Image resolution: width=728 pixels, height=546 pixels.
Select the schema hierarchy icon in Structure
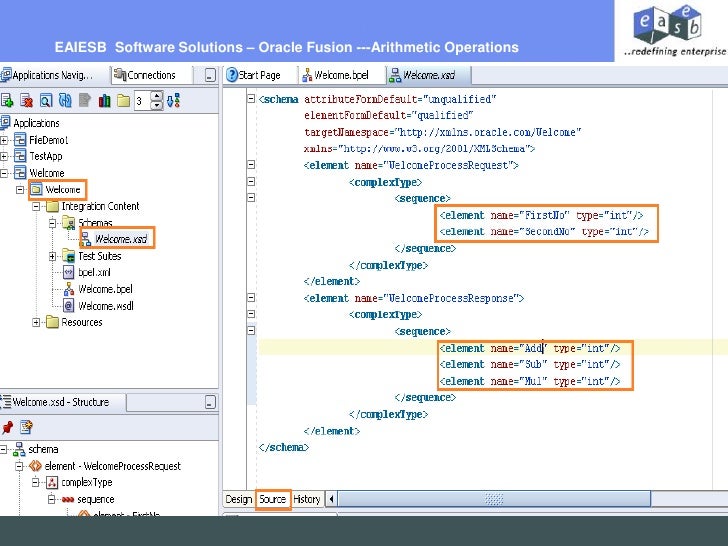[x=19, y=449]
